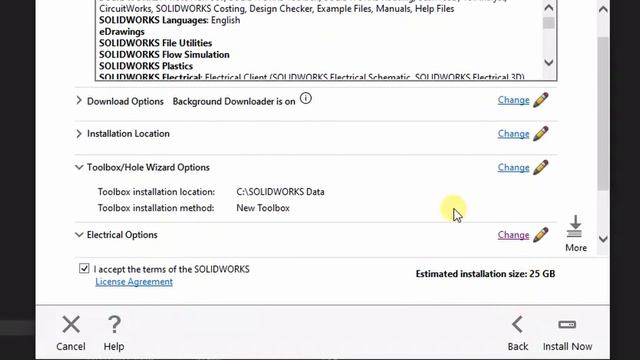Select eDrawings in product list

tap(122, 31)
